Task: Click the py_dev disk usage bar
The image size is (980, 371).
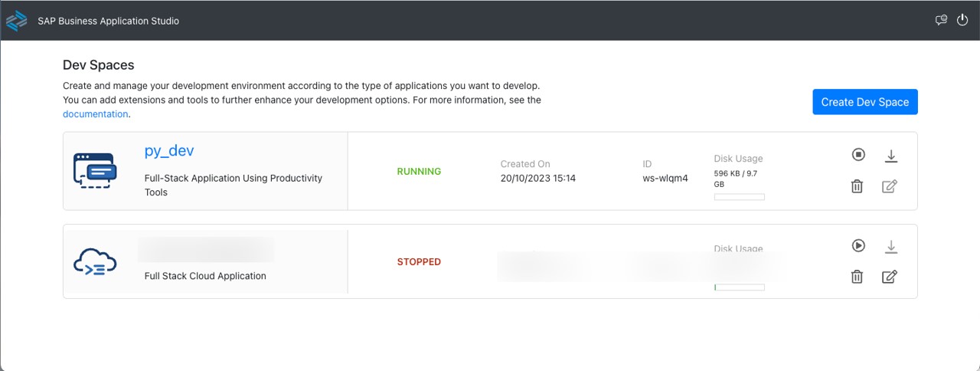Action: [x=740, y=197]
